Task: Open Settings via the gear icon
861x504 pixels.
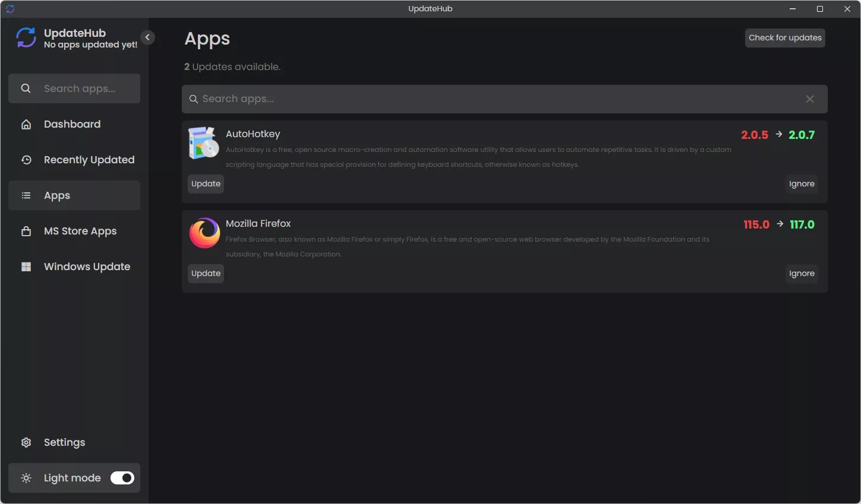Action: tap(26, 442)
